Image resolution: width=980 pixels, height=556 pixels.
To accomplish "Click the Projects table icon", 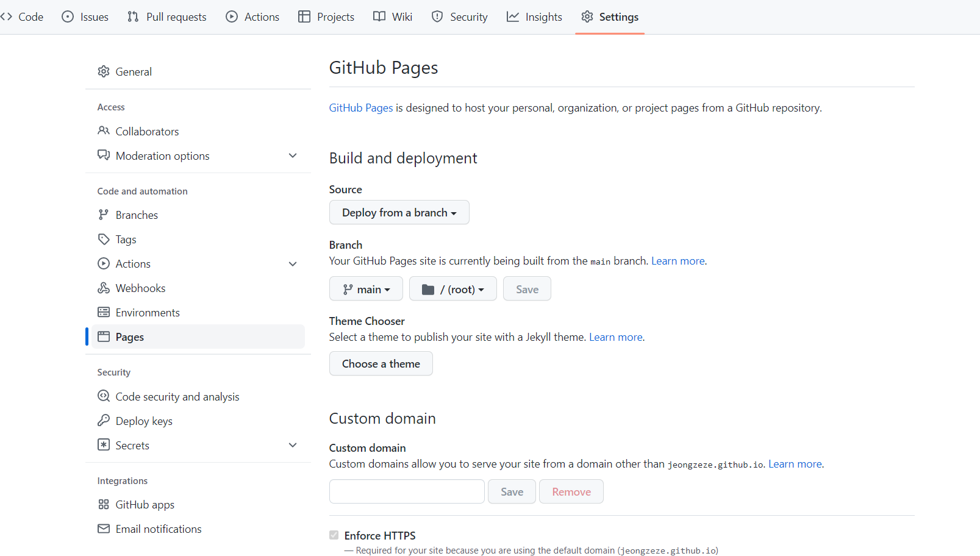I will [304, 16].
